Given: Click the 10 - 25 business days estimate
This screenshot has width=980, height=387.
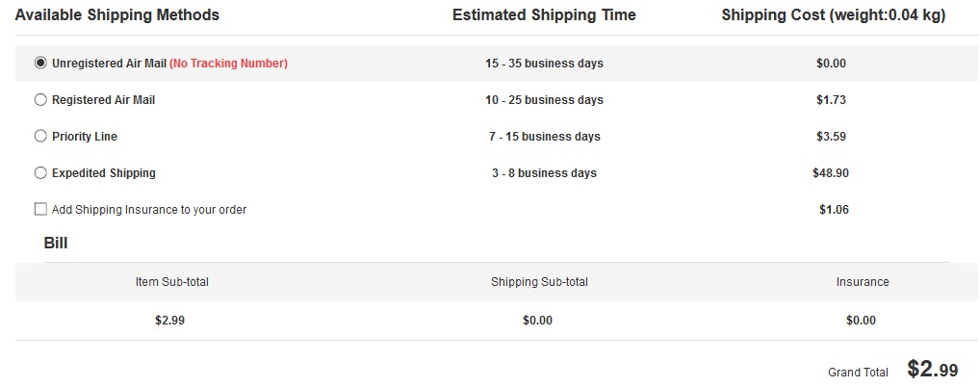Looking at the screenshot, I should 544,100.
